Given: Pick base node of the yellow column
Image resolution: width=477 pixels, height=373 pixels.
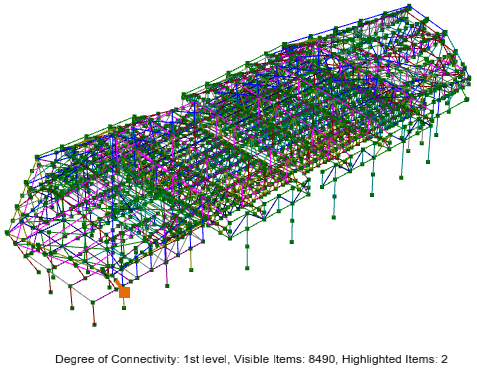Looking at the screenshot, I should (191, 269).
